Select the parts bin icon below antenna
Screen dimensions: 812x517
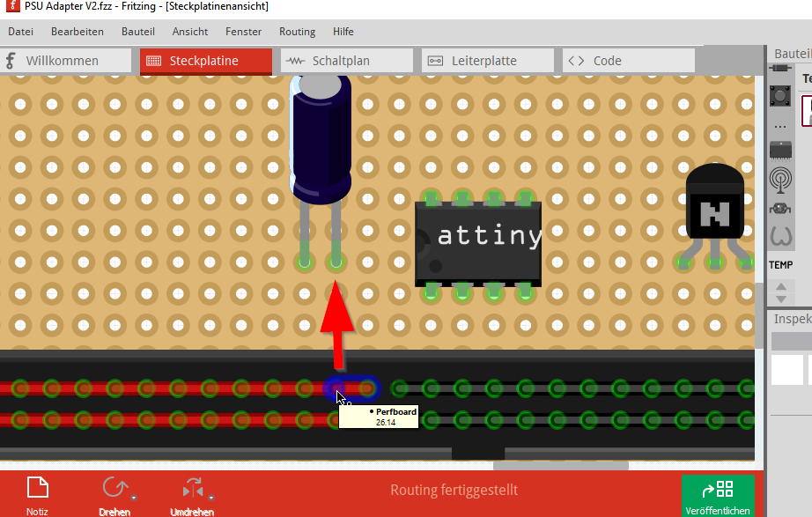click(x=780, y=208)
